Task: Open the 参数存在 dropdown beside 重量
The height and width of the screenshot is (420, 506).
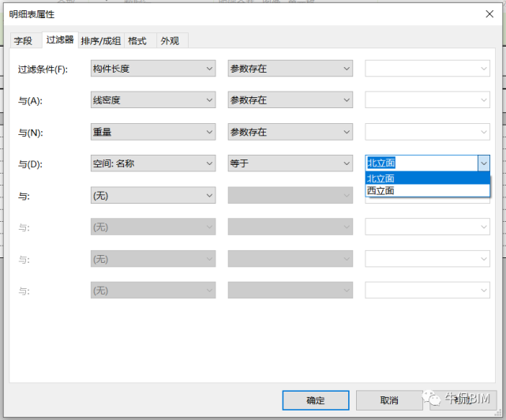Action: click(x=290, y=132)
